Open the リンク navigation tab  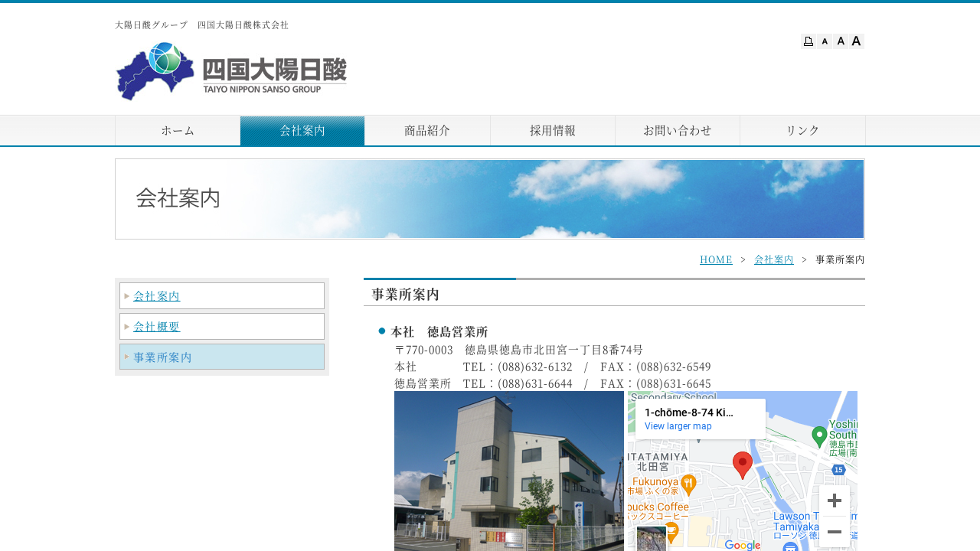coord(802,131)
